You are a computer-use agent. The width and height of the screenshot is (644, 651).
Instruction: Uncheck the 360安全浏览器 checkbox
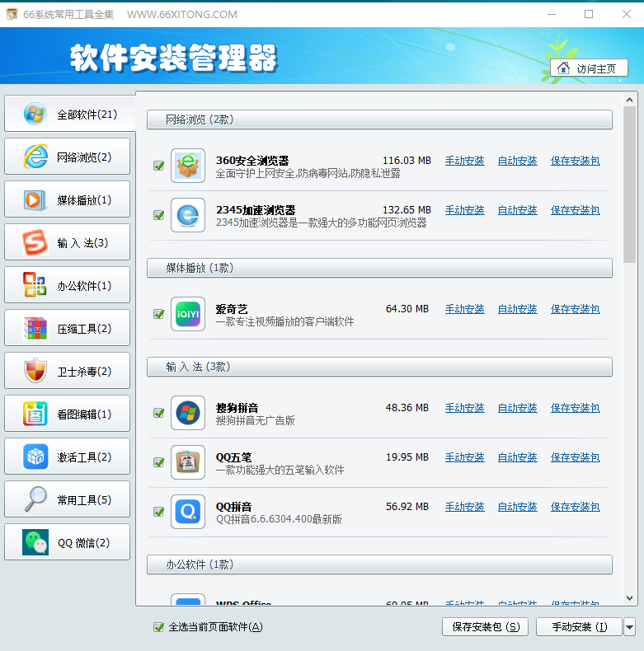coord(158,166)
